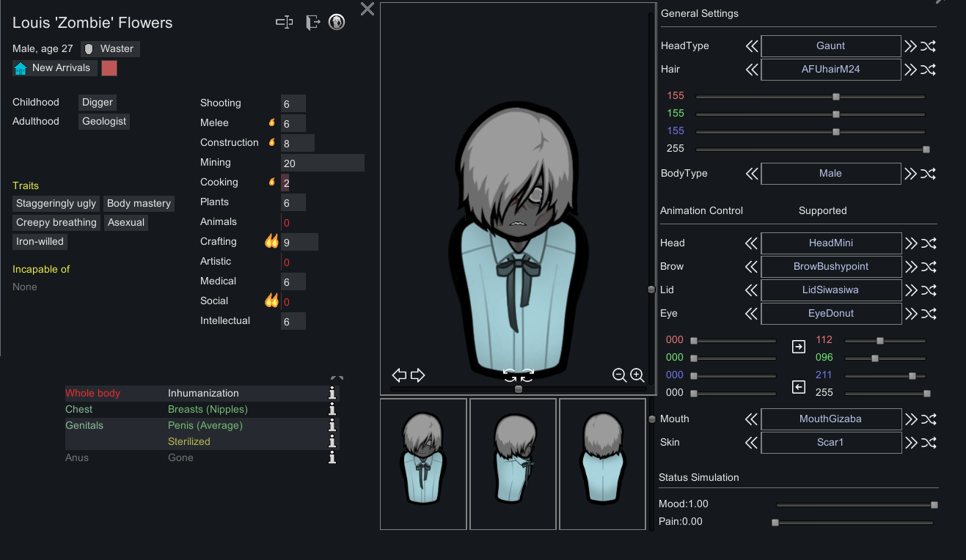The image size is (966, 560).
Task: Adjust the Mood slider
Action: coord(856,504)
